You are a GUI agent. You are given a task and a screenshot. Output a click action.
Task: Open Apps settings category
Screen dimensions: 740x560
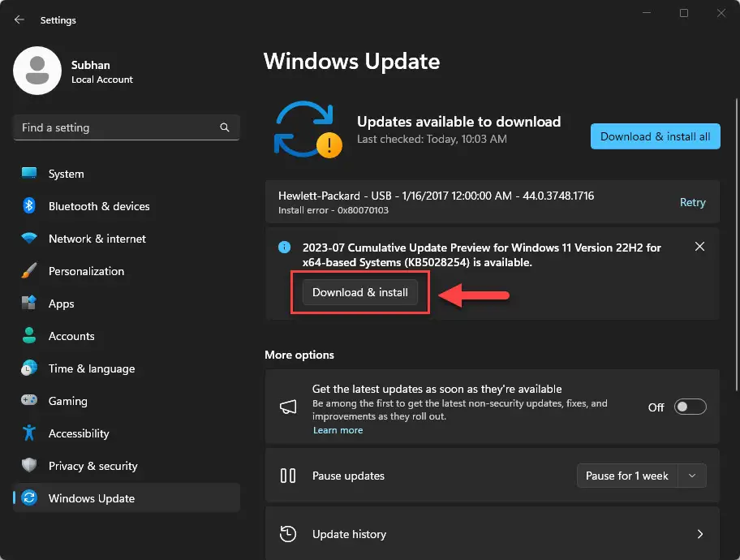[61, 304]
